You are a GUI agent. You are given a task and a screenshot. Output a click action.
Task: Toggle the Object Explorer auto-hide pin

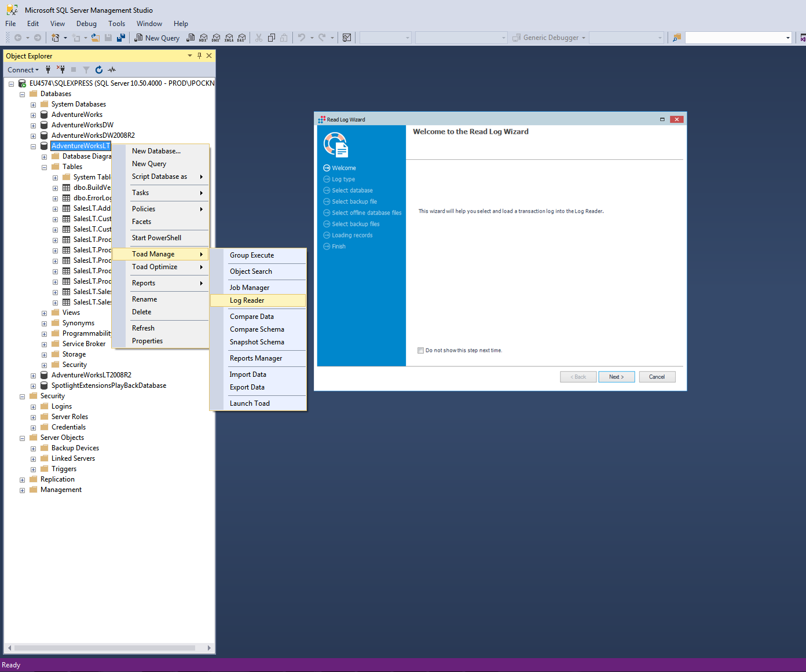[199, 56]
